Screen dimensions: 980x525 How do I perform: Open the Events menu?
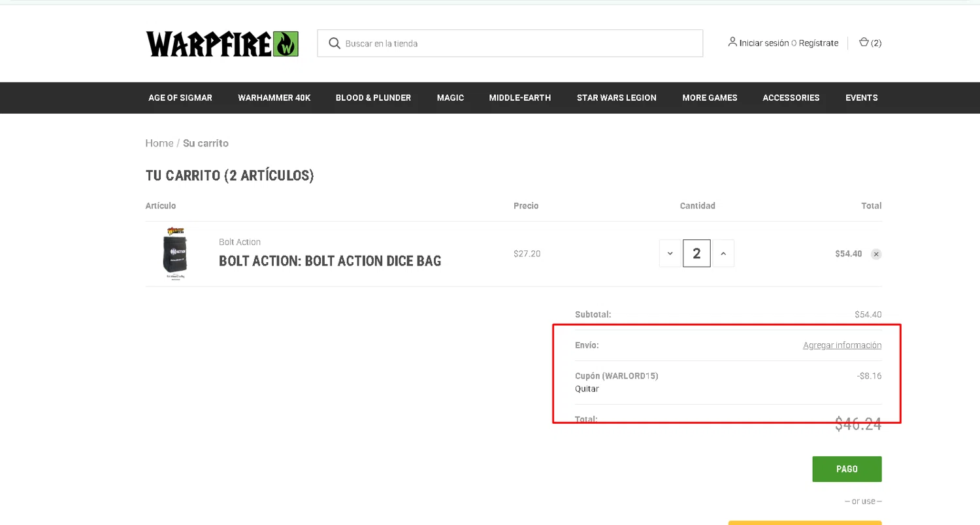[862, 97]
